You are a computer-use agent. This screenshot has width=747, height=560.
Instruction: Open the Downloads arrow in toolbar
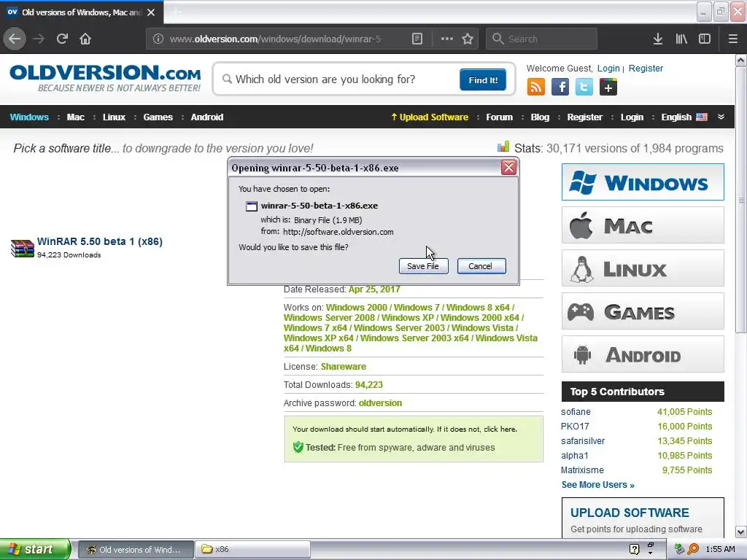[658, 39]
